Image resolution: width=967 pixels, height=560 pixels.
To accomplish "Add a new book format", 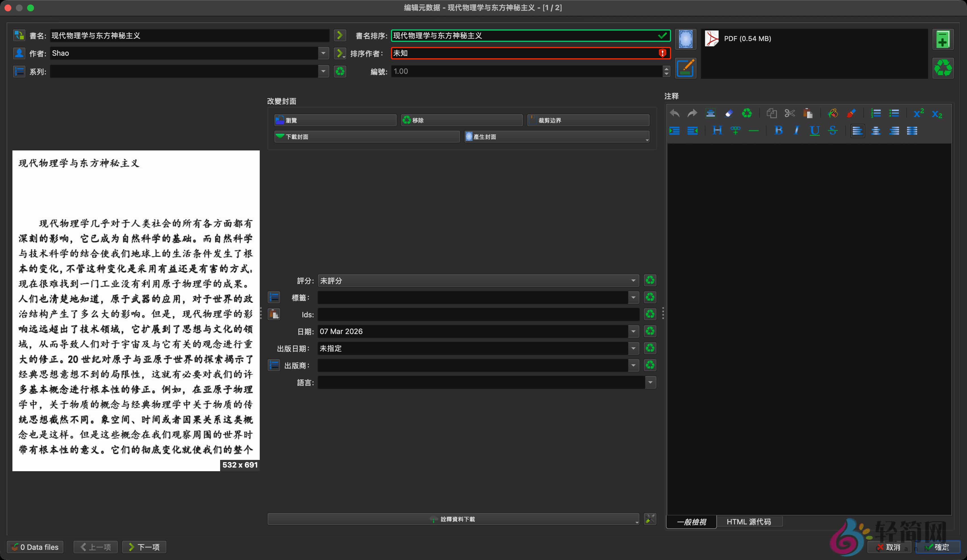I will (x=943, y=39).
